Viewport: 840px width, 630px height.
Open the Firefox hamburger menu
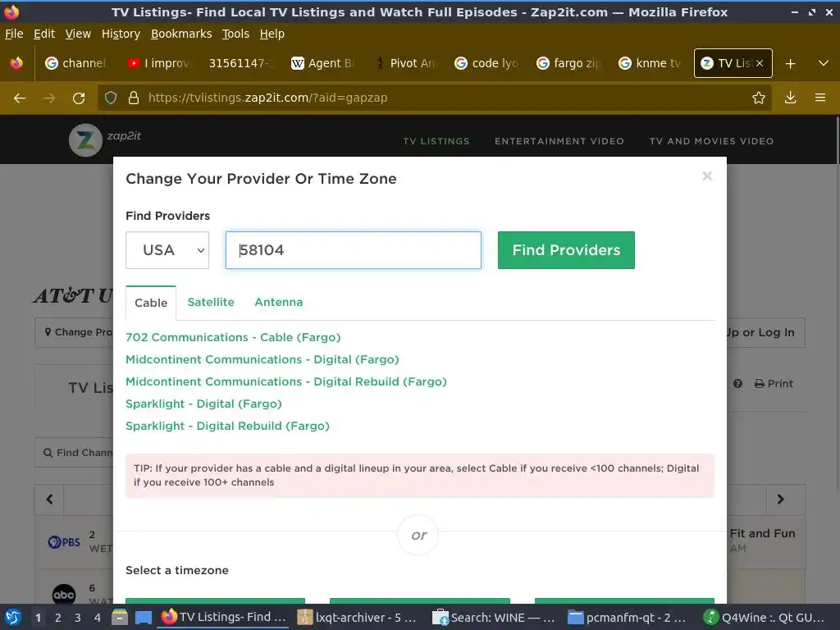point(820,98)
